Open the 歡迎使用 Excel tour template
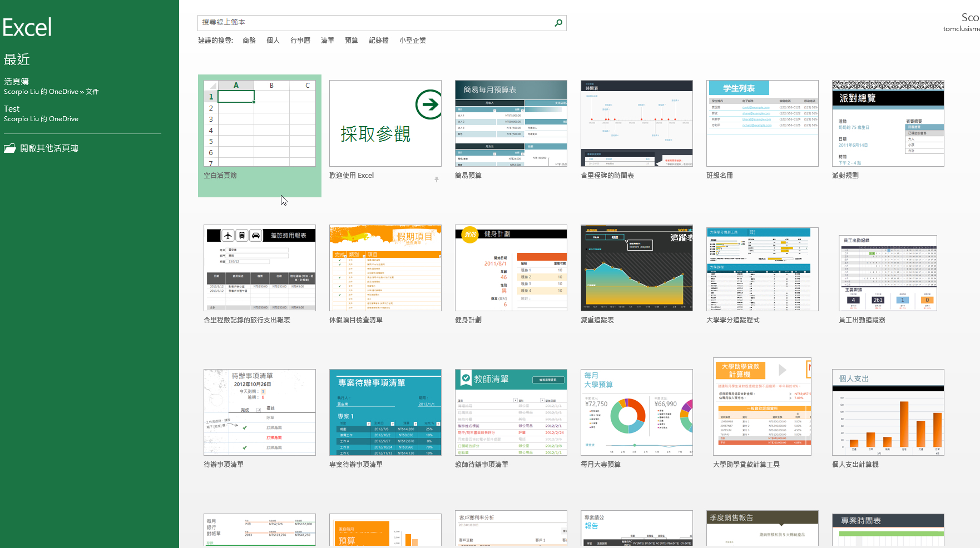 coord(385,123)
